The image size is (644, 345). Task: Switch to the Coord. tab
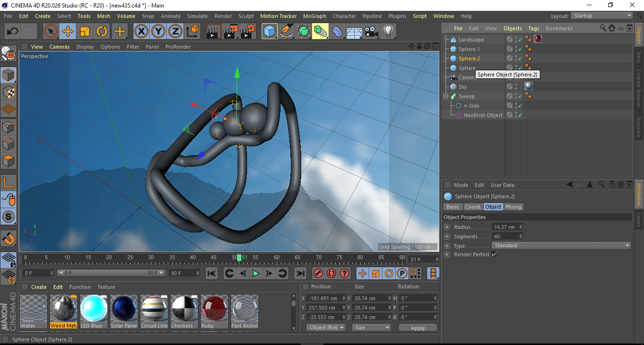point(472,207)
